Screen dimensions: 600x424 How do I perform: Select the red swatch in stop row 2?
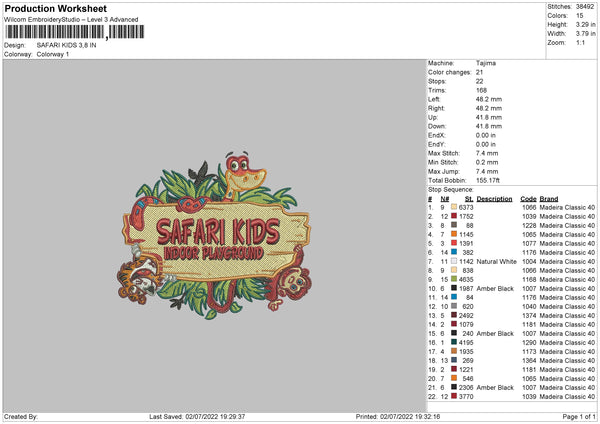454,216
